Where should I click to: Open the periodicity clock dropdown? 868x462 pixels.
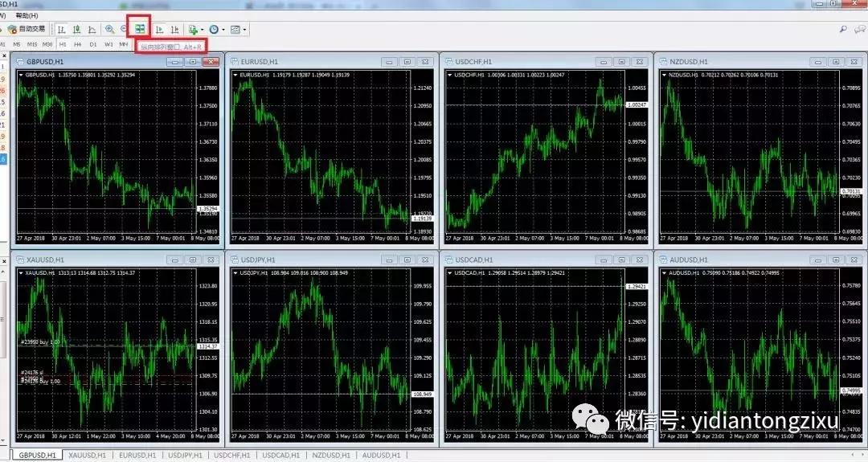pyautogui.click(x=215, y=30)
